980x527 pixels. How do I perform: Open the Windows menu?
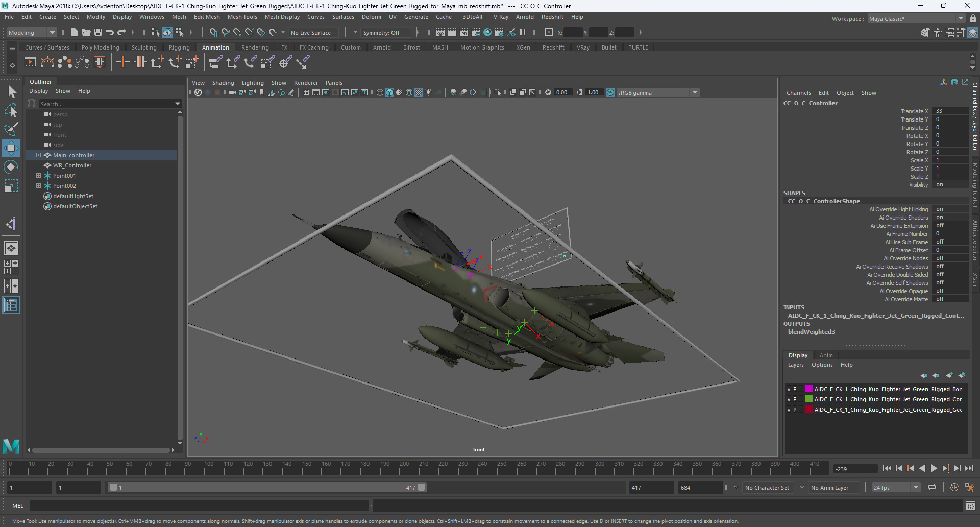click(x=152, y=17)
